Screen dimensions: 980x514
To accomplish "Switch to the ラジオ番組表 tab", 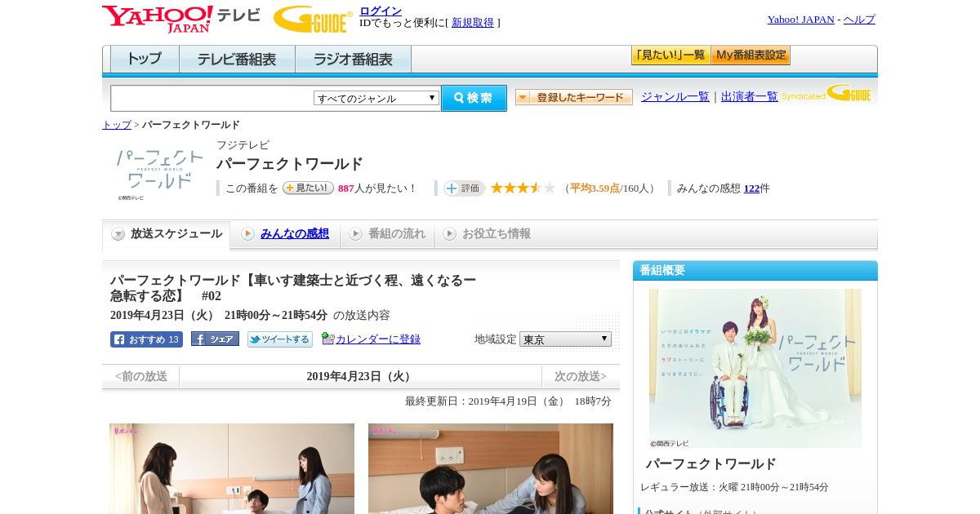I will (353, 60).
